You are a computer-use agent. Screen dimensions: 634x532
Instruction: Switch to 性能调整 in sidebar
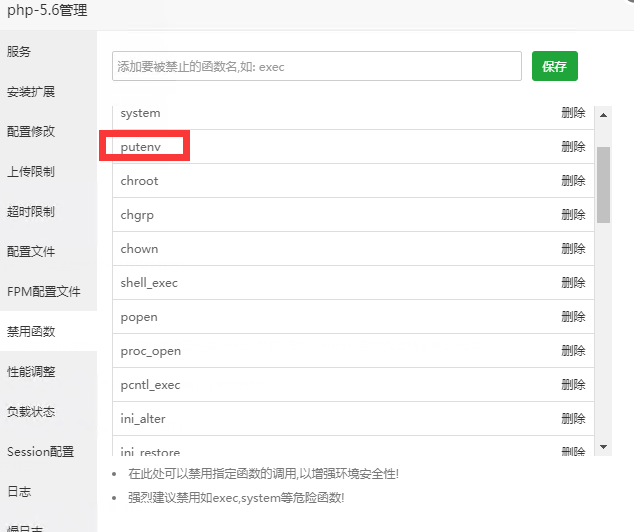tap(31, 371)
